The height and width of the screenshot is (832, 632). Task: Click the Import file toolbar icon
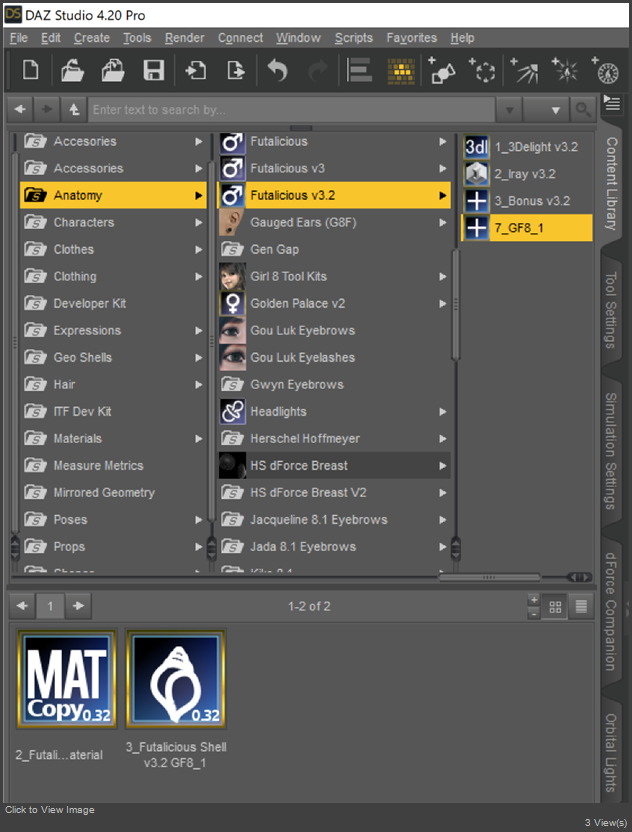coord(195,71)
